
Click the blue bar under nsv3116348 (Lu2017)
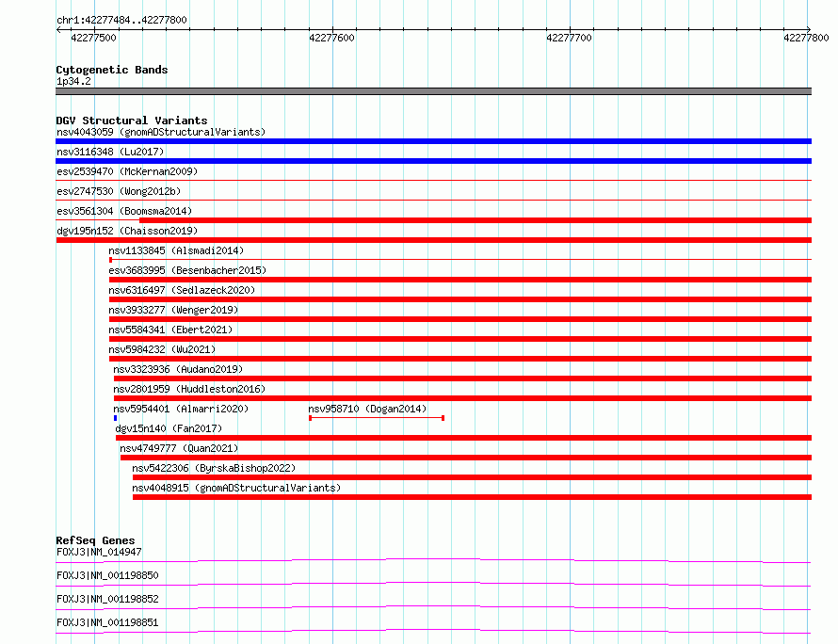(433, 161)
